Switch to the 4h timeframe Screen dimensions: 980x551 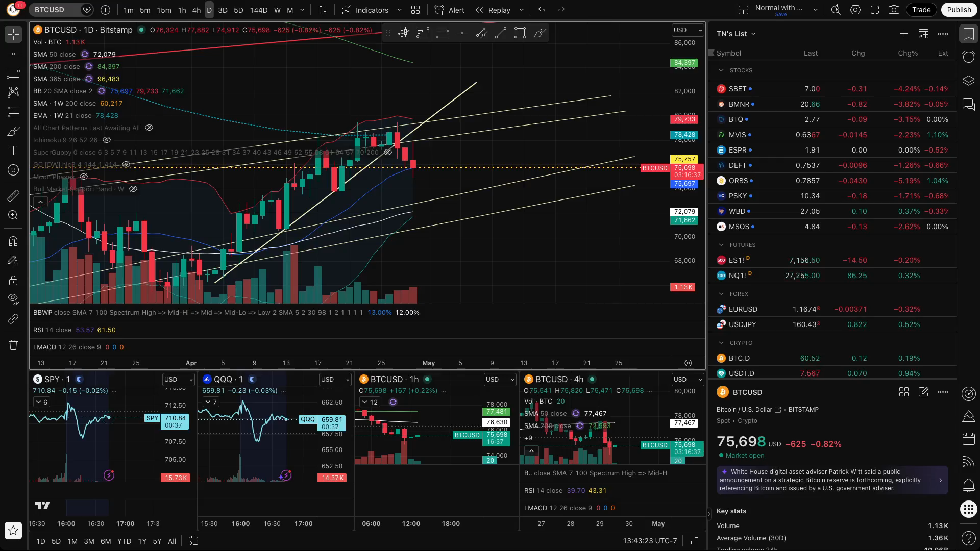coord(197,10)
